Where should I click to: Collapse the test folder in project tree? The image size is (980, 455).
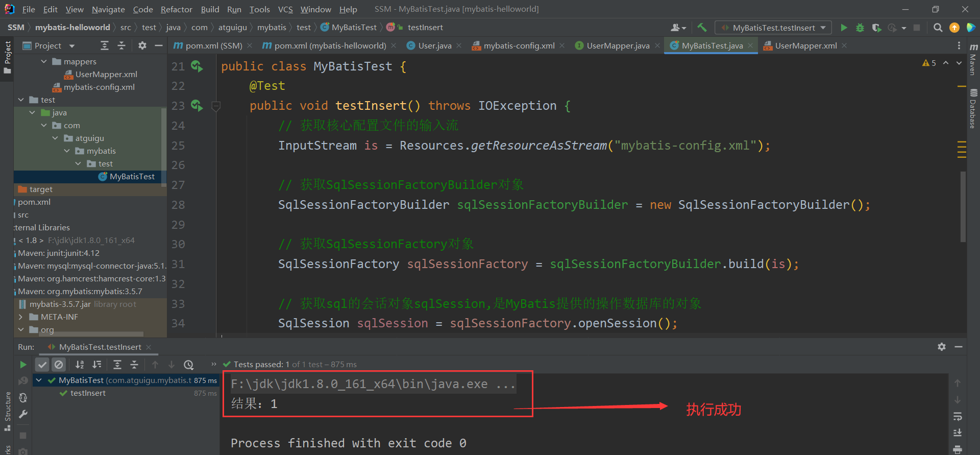[21, 100]
